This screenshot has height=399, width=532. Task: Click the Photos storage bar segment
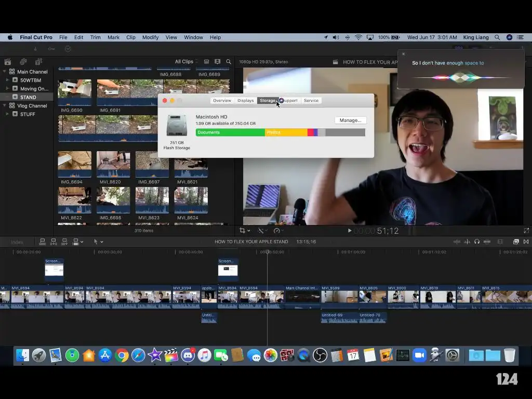286,132
